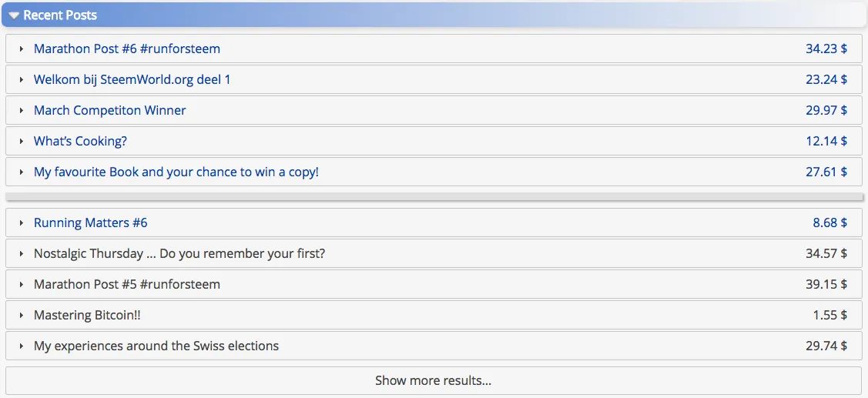Open My favourite Book post link
The width and height of the screenshot is (868, 398).
click(176, 172)
